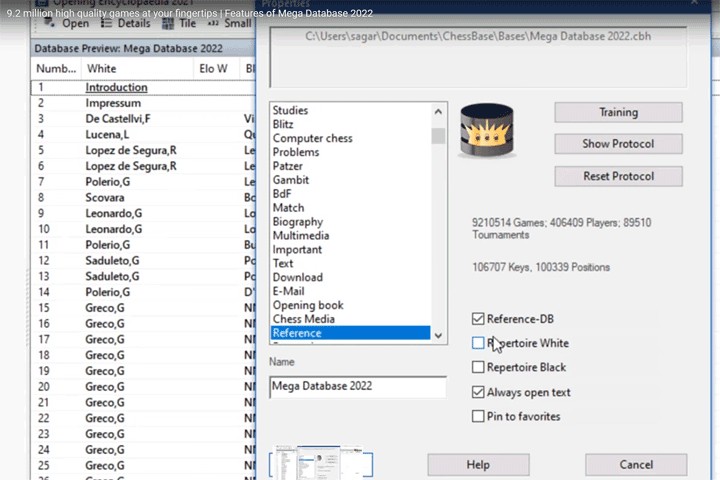720x480 pixels.
Task: Click the database preview thumbnail image
Action: (x=320, y=465)
